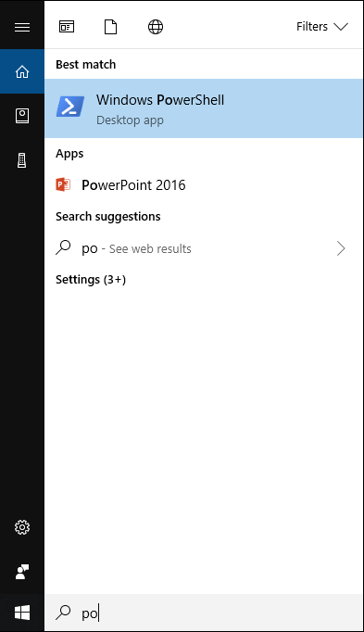Screen dimensions: 364x632
Task: Expand web results chevron arrow
Action: pyautogui.click(x=341, y=248)
